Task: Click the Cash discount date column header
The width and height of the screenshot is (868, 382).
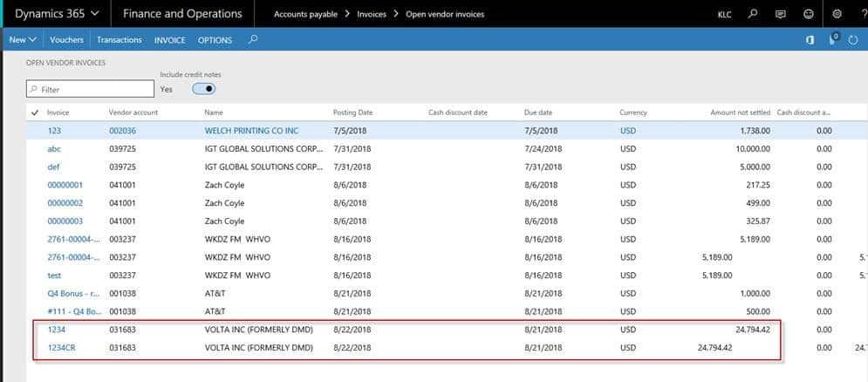Action: tap(458, 113)
